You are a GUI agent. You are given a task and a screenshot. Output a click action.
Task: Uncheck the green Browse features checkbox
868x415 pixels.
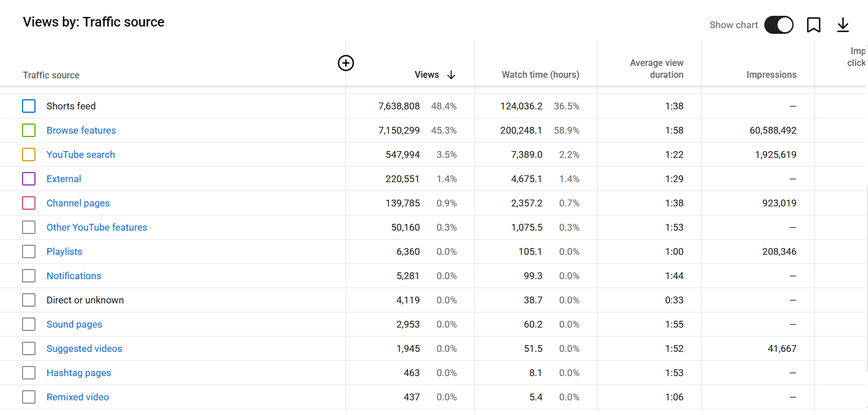[29, 130]
